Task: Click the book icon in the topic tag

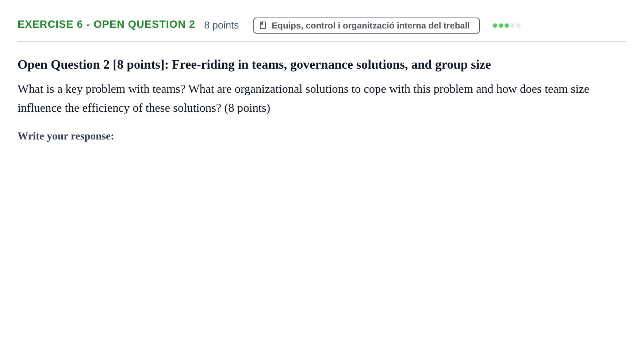Action: [x=263, y=25]
